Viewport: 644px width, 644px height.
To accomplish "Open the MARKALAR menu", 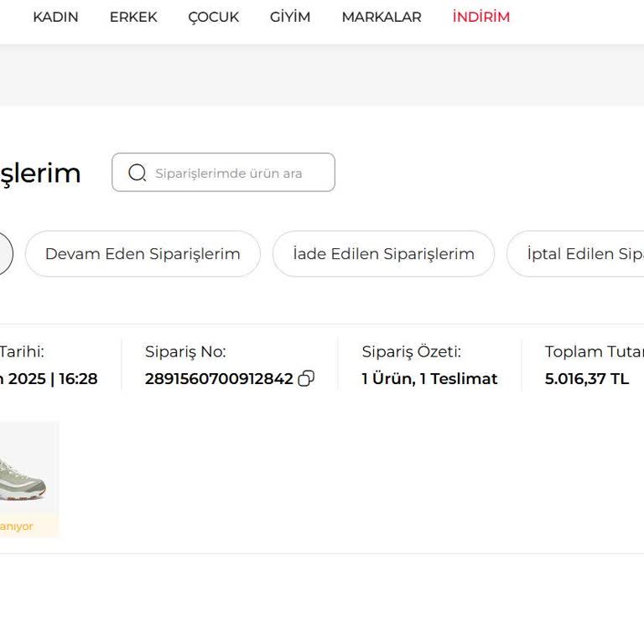I will point(382,17).
